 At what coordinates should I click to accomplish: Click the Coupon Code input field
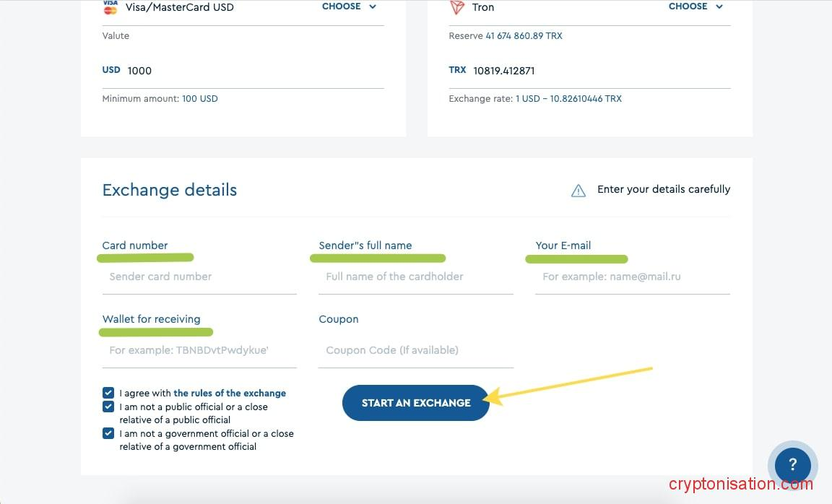416,350
